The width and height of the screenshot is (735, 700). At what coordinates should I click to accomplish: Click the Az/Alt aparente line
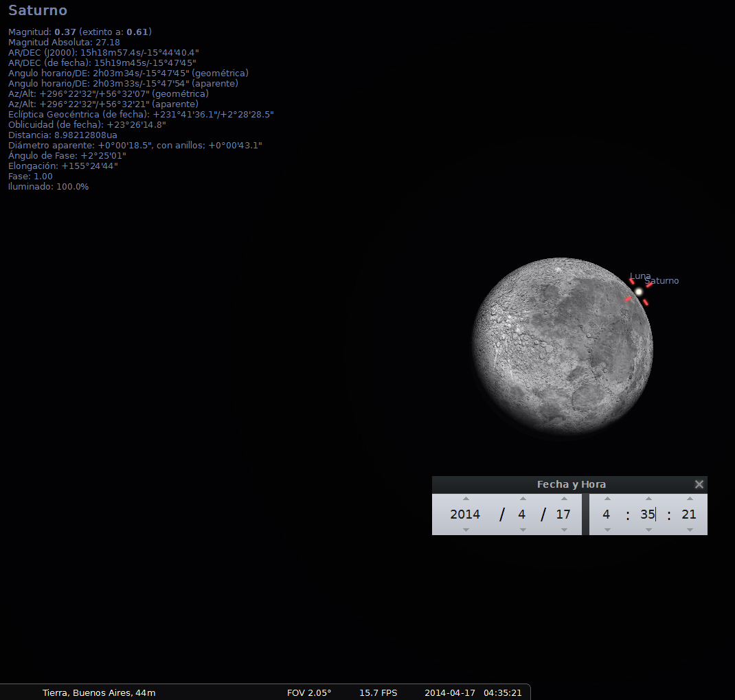[103, 104]
